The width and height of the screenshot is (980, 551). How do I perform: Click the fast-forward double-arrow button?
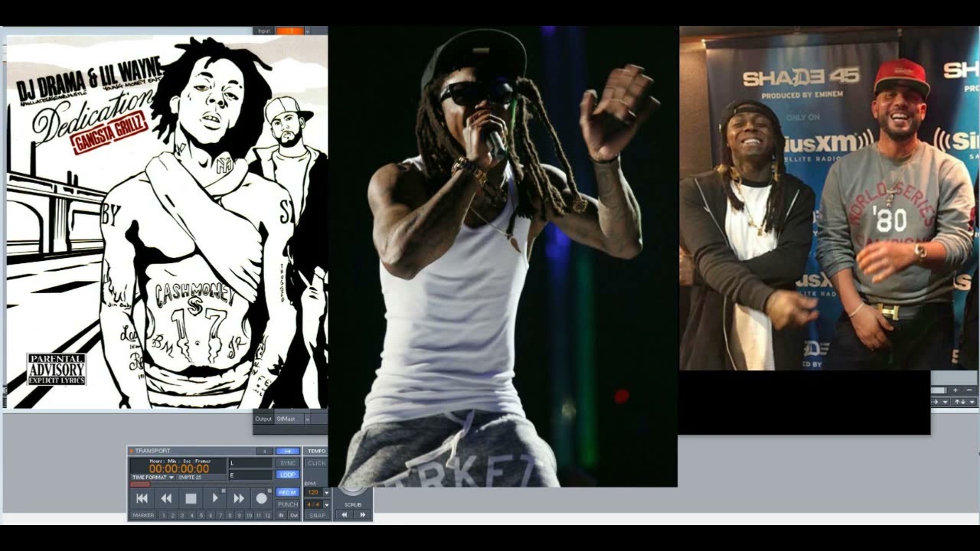(x=239, y=498)
